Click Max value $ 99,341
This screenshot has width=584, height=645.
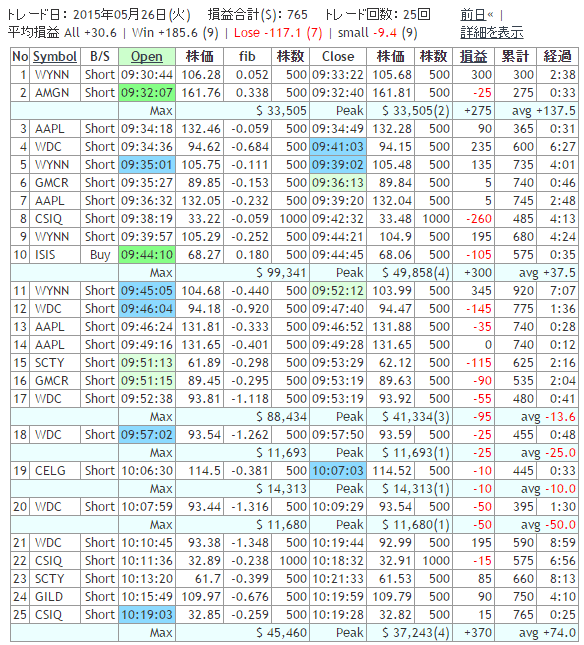point(281,273)
